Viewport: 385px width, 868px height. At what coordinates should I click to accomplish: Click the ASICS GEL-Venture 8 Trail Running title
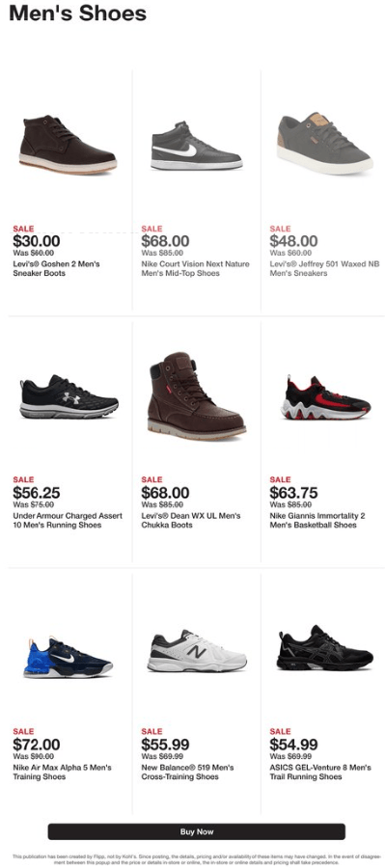pos(319,773)
